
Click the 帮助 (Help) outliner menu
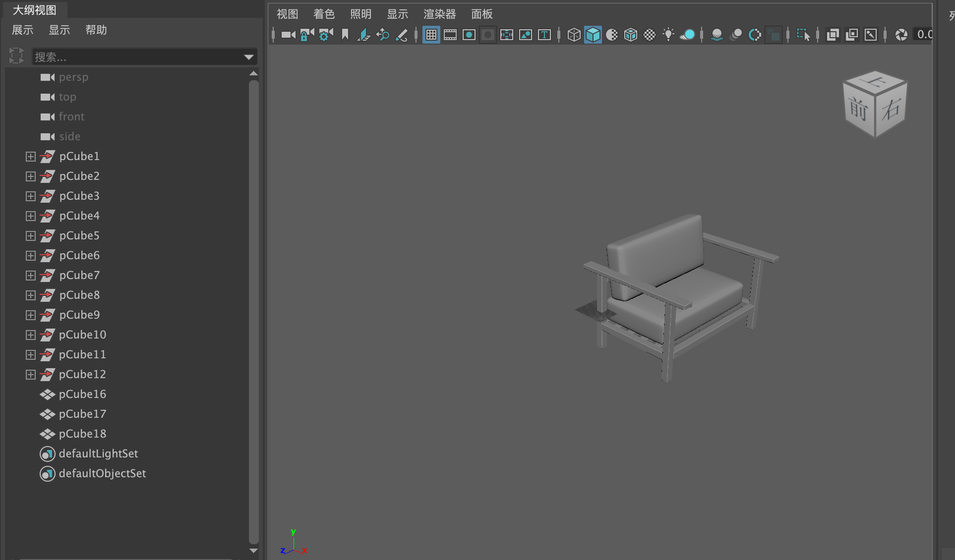click(x=96, y=30)
